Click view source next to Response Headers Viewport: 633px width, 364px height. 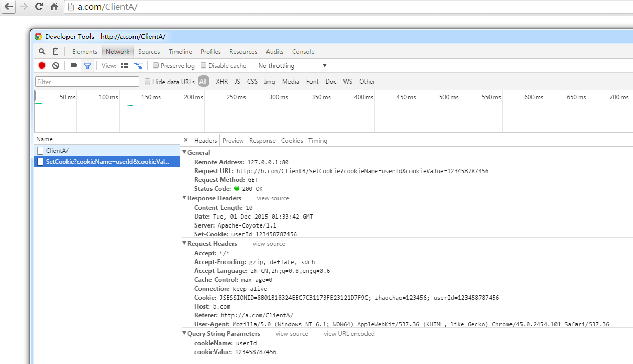[x=273, y=198]
